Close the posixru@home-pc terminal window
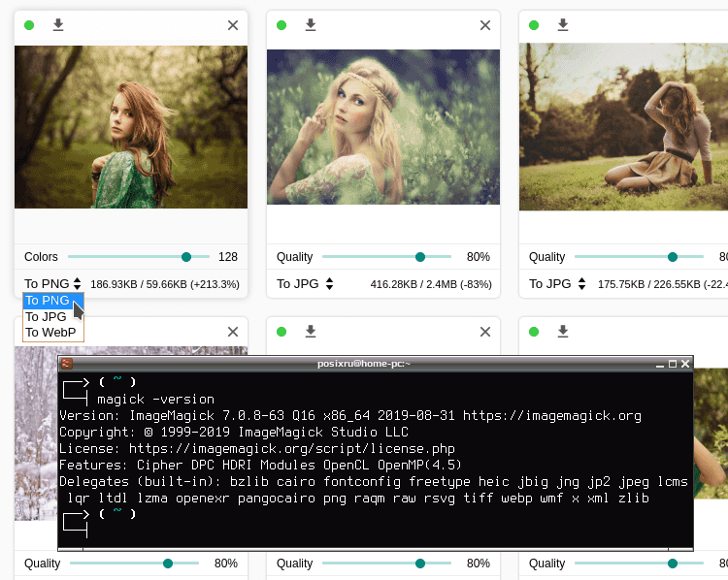The width and height of the screenshot is (728, 580). click(685, 365)
